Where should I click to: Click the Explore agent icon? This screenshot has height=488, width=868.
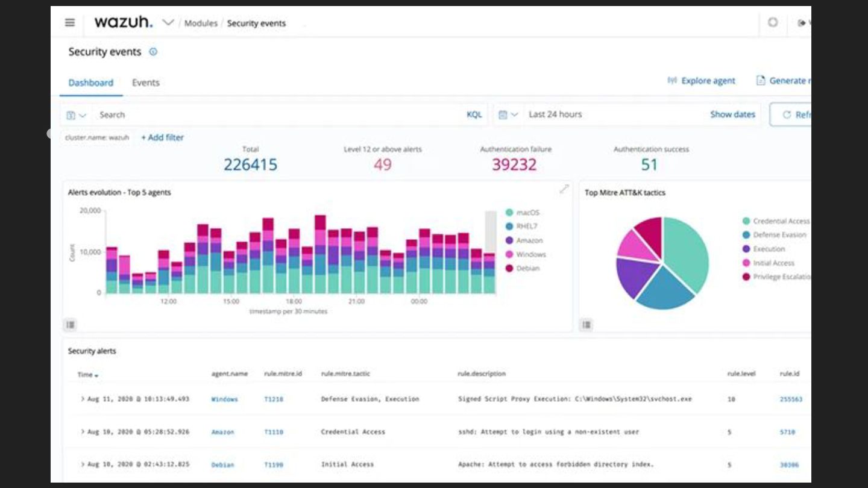point(672,81)
